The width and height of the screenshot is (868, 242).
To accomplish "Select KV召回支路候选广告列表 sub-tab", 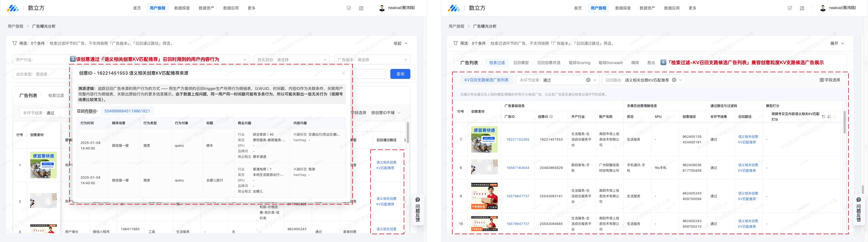I will [x=486, y=80].
